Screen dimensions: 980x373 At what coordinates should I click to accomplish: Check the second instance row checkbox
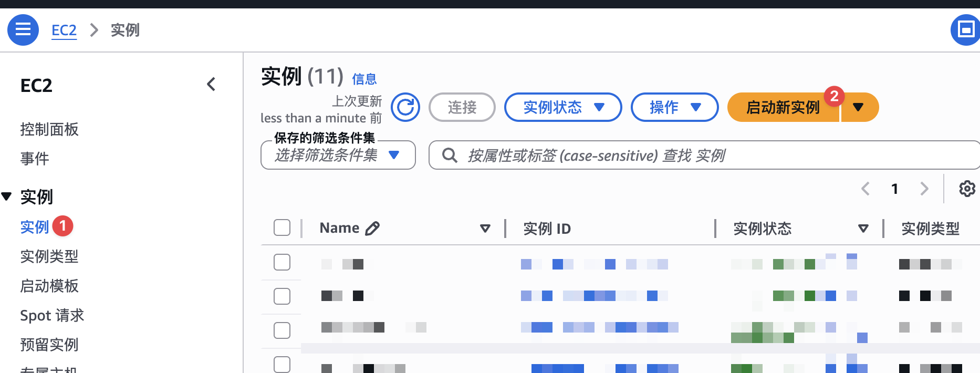coord(282,296)
